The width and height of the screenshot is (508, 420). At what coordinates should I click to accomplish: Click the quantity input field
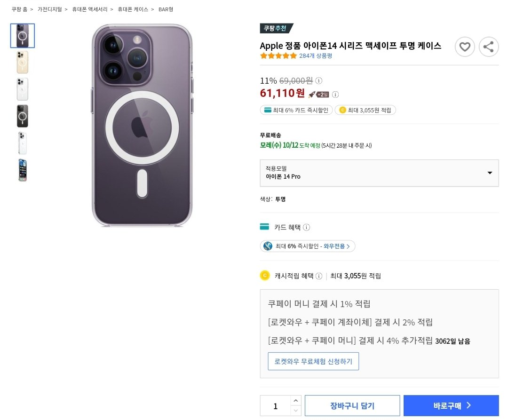pyautogui.click(x=275, y=406)
